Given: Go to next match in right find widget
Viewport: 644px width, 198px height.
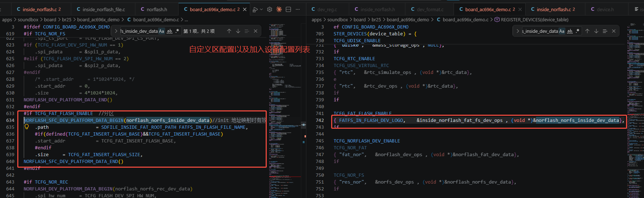Looking at the screenshot, I should tap(596, 31).
